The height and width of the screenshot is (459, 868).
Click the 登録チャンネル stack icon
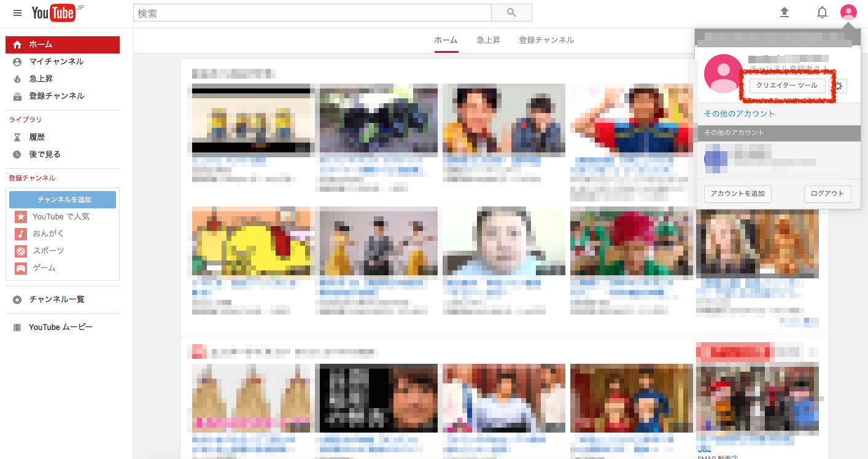[17, 96]
